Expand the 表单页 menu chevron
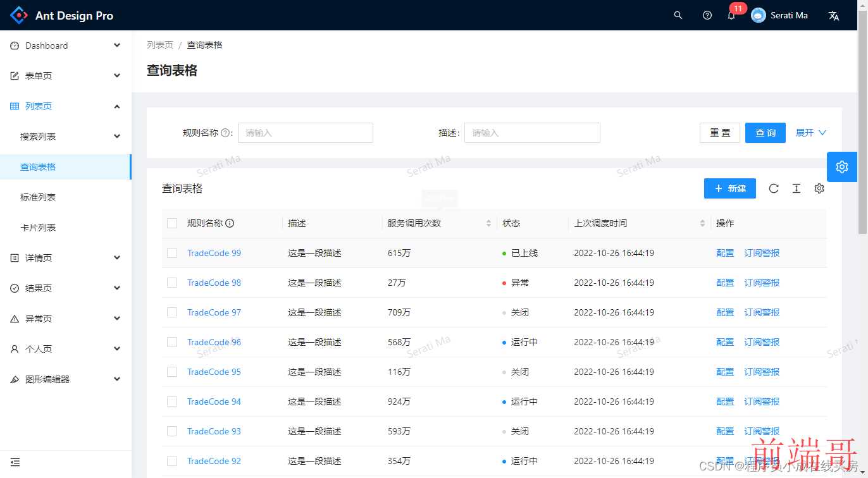Screen dimensions: 868x478 [x=117, y=76]
